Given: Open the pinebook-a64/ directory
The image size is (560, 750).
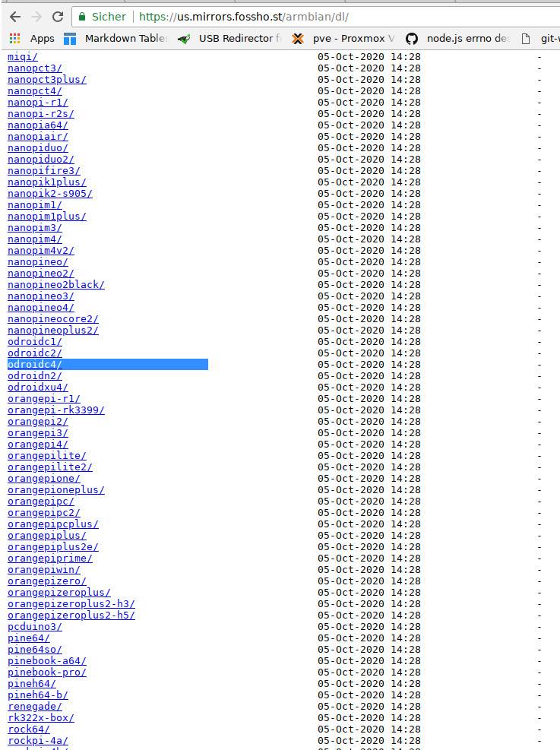Looking at the screenshot, I should coord(47,661).
